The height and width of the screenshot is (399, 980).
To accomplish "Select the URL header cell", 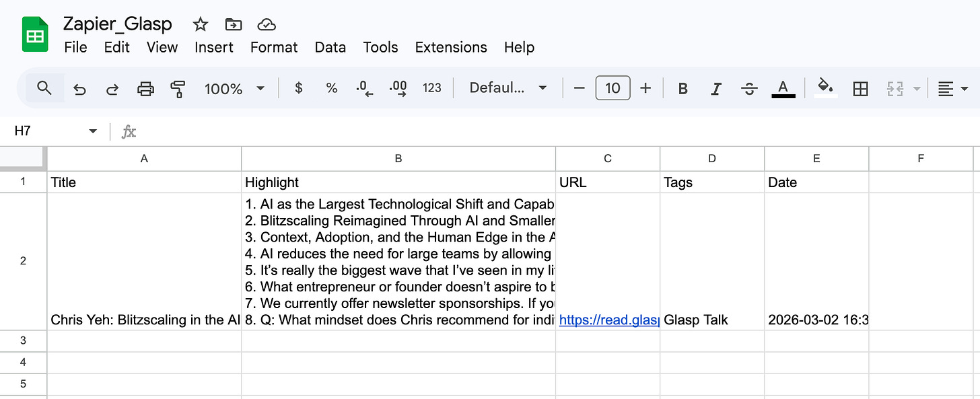I will [608, 182].
